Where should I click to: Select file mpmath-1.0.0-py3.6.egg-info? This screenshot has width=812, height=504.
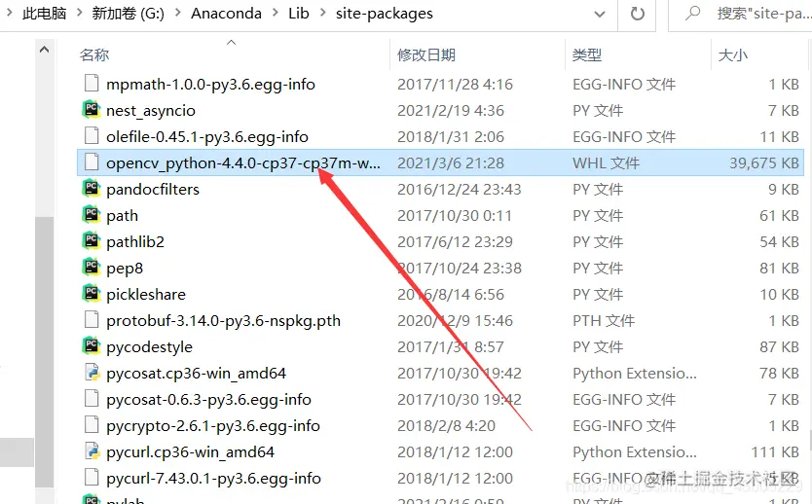[210, 85]
